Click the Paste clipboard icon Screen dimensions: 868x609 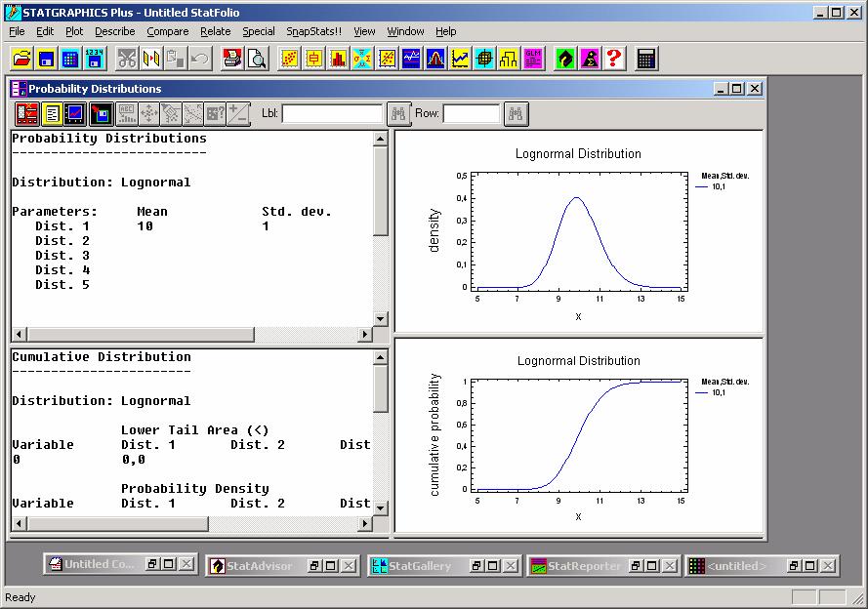(x=176, y=59)
